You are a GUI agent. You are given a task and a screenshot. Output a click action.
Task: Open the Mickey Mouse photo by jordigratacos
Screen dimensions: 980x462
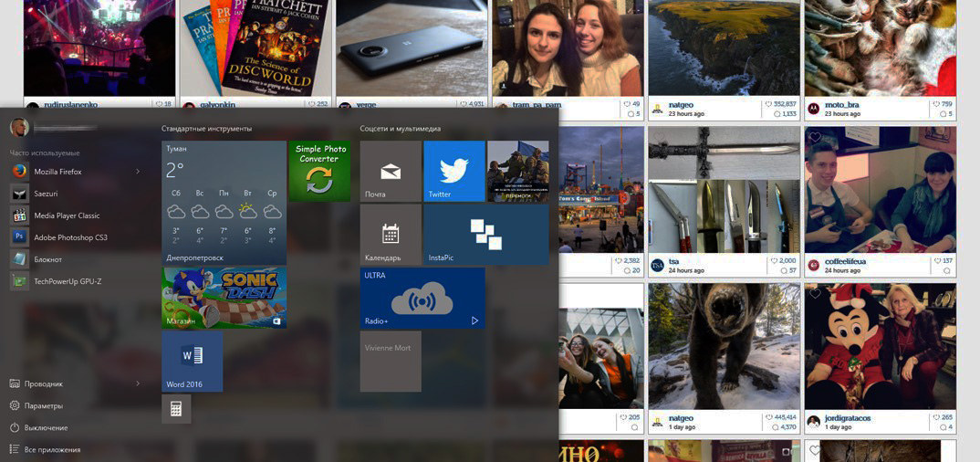[x=881, y=346]
